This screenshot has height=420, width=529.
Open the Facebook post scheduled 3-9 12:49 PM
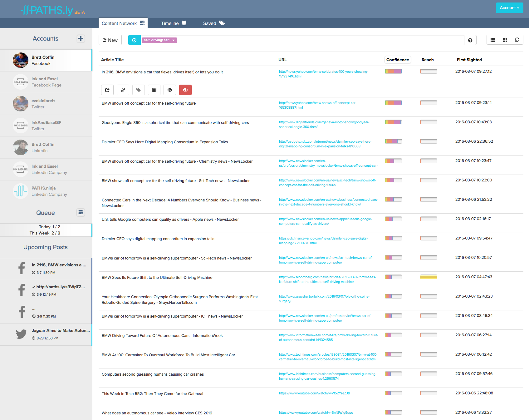[x=46, y=291]
